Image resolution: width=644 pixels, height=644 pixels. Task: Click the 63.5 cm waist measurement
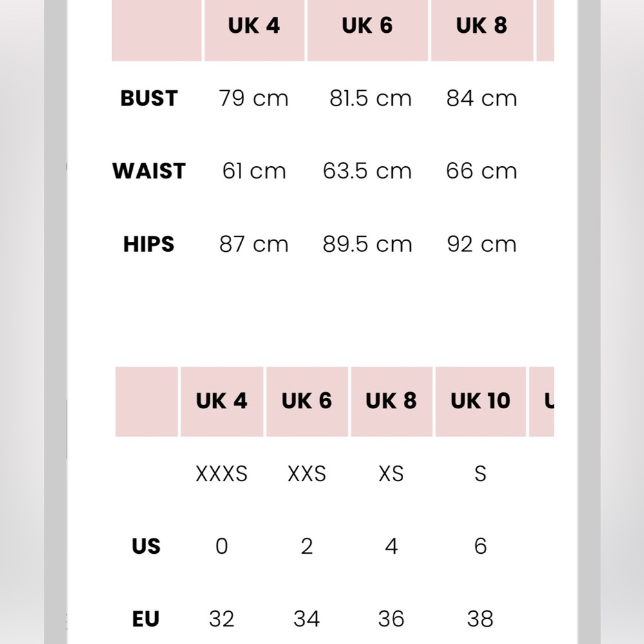[x=367, y=171]
